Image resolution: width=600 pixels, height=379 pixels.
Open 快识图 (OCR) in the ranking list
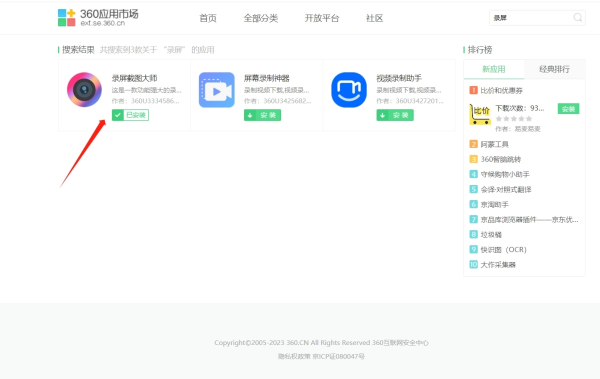tap(504, 250)
